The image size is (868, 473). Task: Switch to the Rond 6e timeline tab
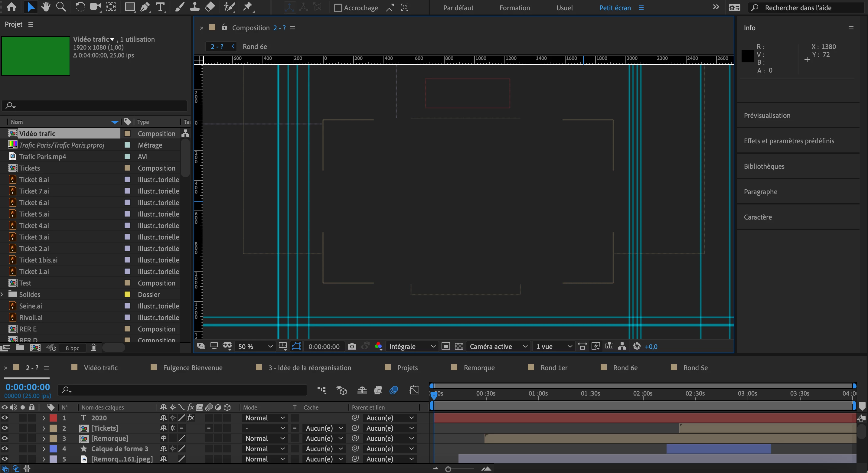[625, 367]
